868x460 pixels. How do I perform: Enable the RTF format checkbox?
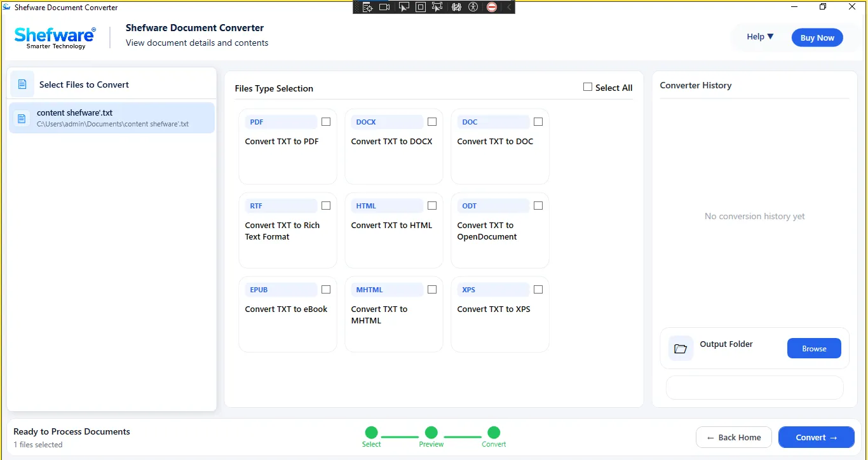(326, 206)
